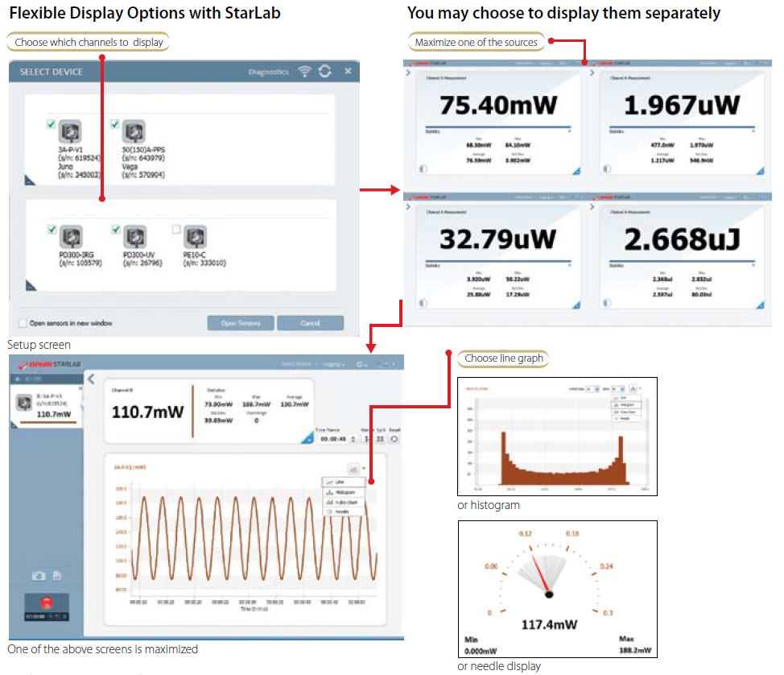Image resolution: width=784 pixels, height=675 pixels.
Task: Click blue corner maximize icon on 2.668uJ panel
Action: click(761, 304)
